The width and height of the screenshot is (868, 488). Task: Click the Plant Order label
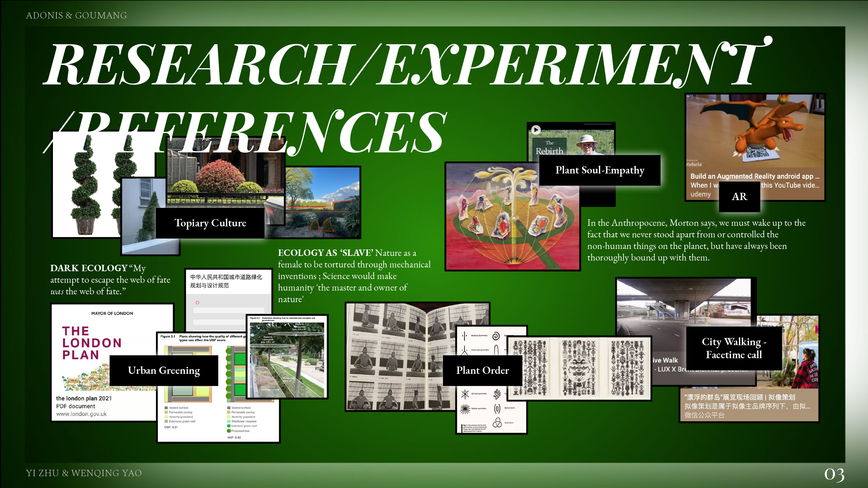coord(482,370)
